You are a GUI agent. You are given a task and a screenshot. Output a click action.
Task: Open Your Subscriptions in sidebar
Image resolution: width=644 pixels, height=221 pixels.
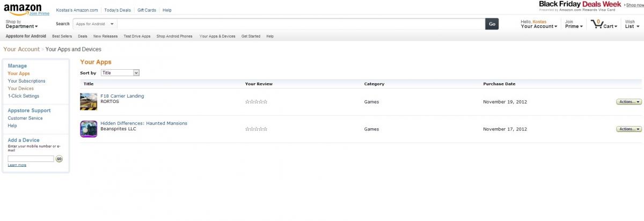[x=26, y=81]
